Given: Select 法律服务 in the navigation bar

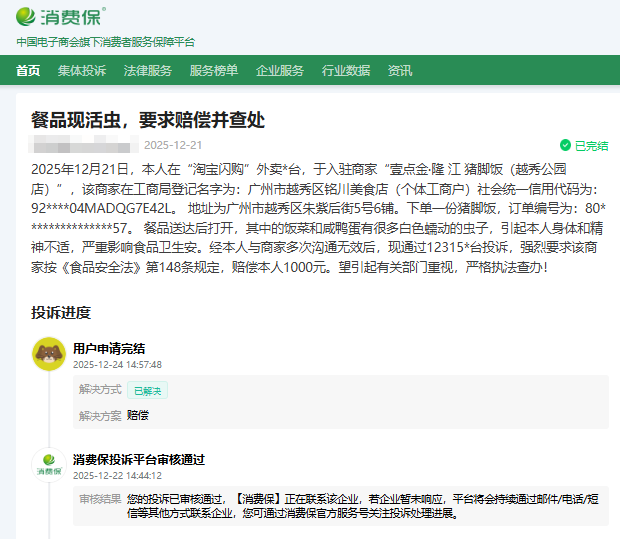Looking at the screenshot, I should pos(147,70).
